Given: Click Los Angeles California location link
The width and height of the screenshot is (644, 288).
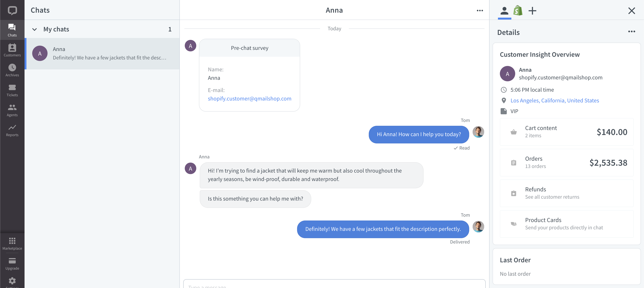Looking at the screenshot, I should pos(554,100).
